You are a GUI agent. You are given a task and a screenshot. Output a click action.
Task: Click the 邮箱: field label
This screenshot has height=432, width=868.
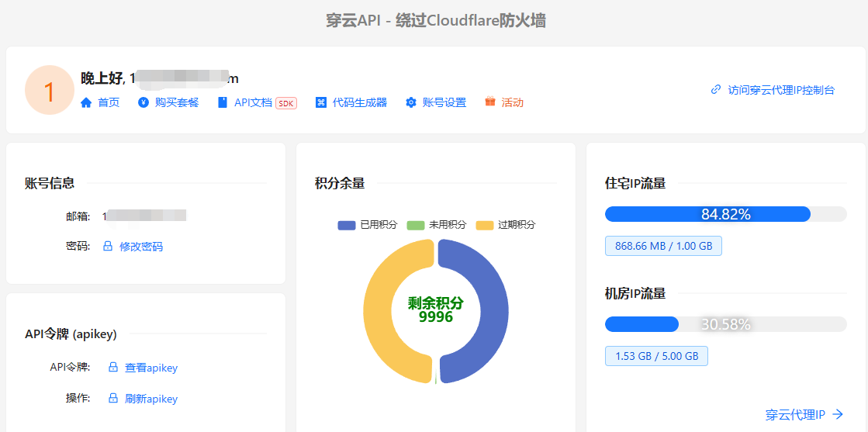[x=78, y=216]
